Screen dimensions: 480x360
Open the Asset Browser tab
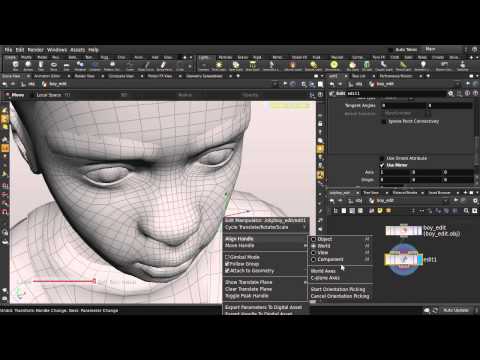(x=439, y=193)
